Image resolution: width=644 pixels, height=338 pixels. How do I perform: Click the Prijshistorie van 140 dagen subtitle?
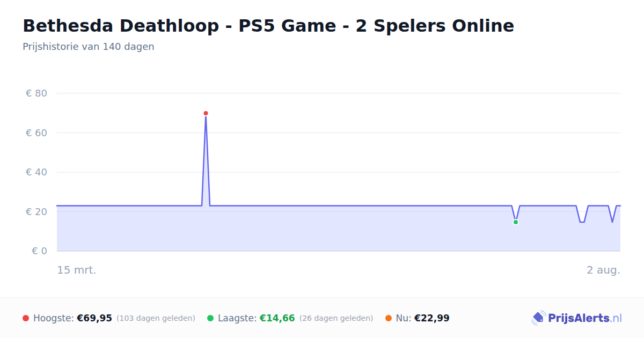(89, 47)
